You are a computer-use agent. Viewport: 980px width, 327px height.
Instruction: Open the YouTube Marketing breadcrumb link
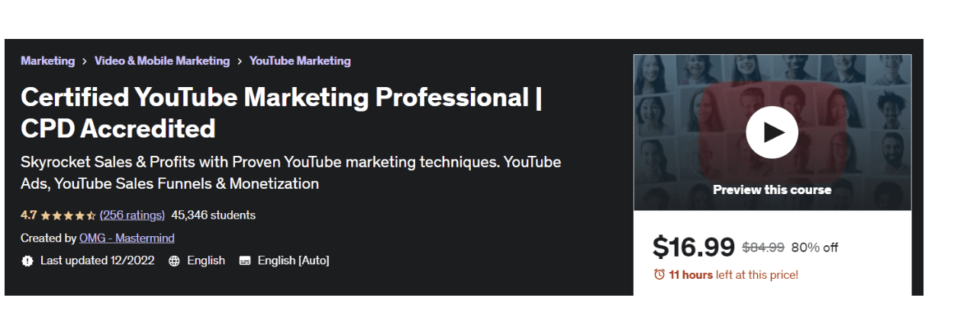[x=300, y=61]
